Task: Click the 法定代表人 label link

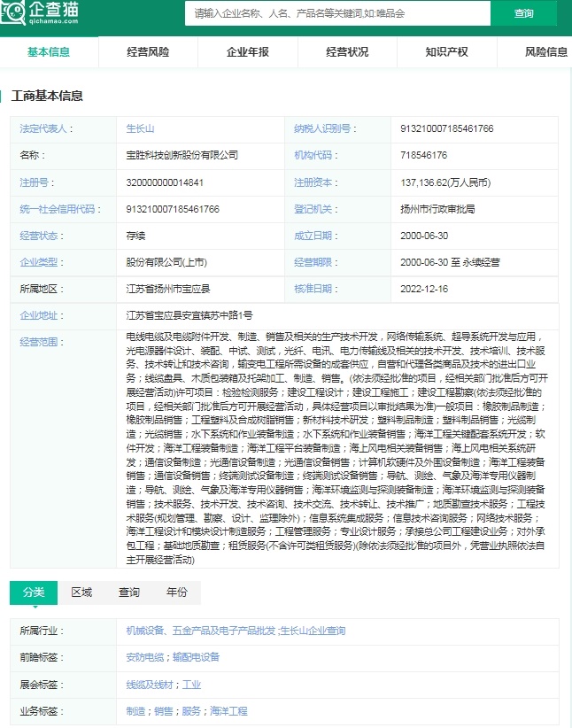Action: coord(43,128)
